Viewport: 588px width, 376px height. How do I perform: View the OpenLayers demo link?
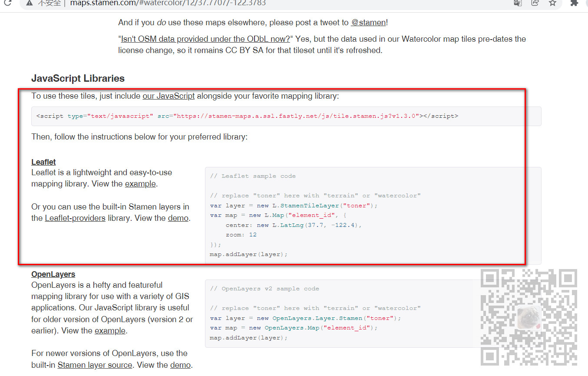pos(180,365)
